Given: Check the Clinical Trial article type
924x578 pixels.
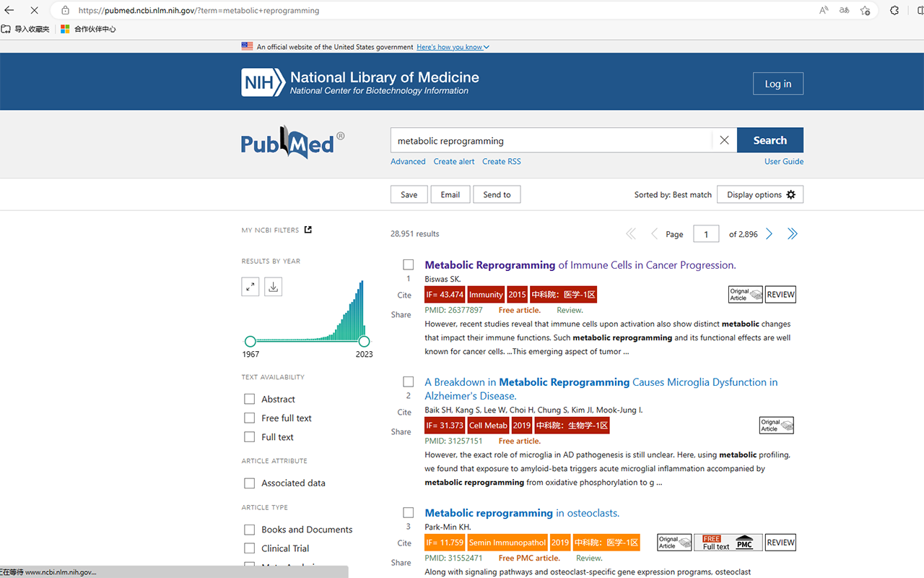Looking at the screenshot, I should pyautogui.click(x=250, y=548).
